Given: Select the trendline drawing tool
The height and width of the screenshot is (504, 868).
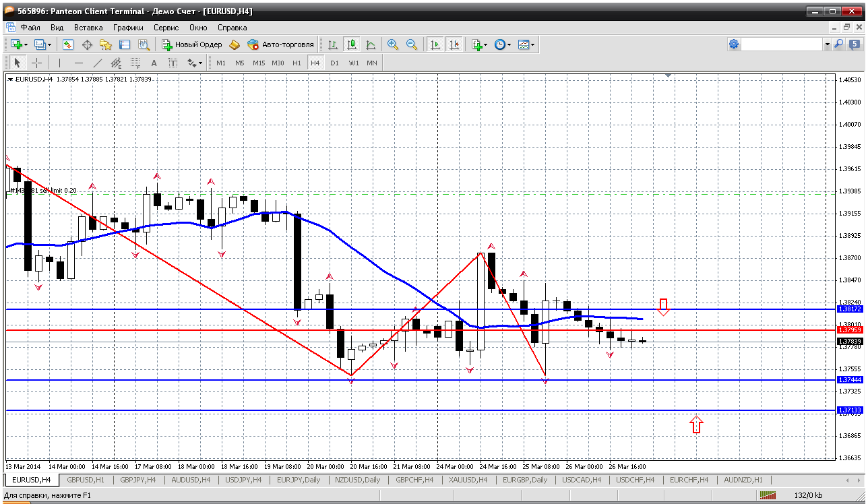Looking at the screenshot, I should tap(98, 63).
